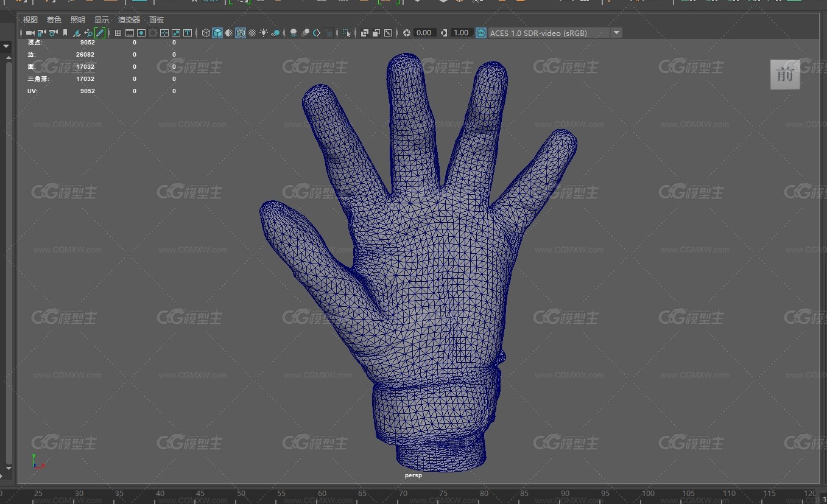Toggle Screen Space Ambient Occlusion icon

tap(294, 33)
